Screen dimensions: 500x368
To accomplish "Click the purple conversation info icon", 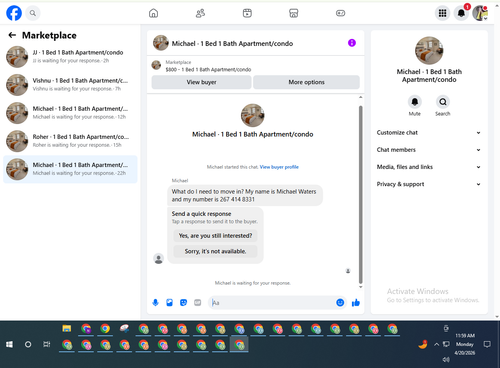I will point(352,43).
